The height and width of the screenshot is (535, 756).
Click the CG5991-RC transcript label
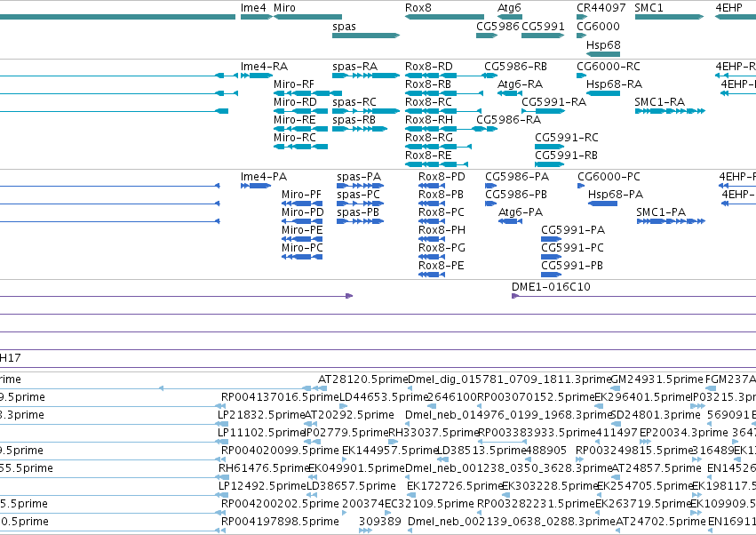tap(567, 138)
